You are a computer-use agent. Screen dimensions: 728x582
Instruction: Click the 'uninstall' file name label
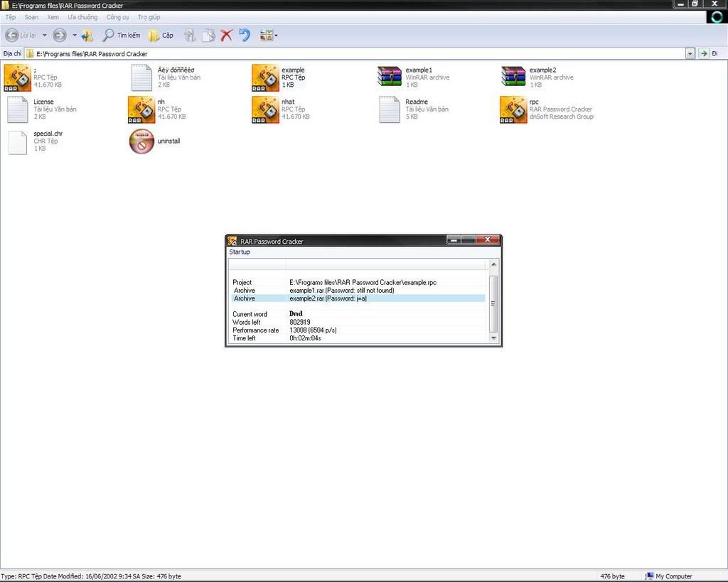[168, 141]
